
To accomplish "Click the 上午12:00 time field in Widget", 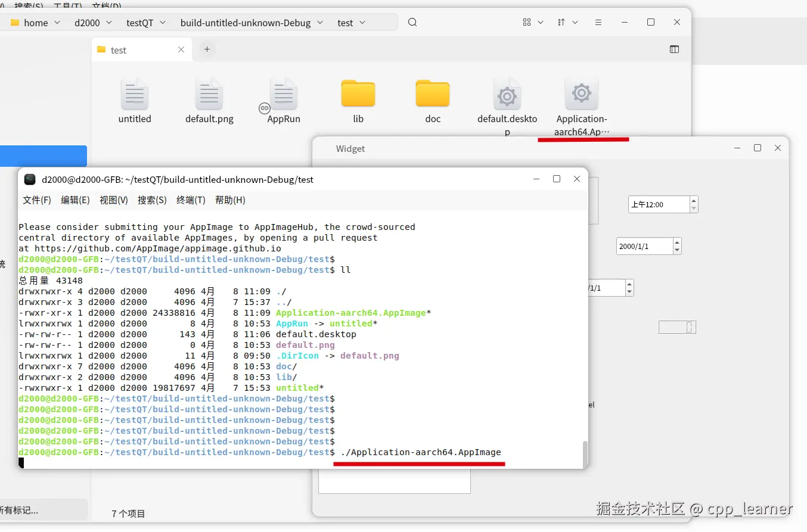I will 659,204.
